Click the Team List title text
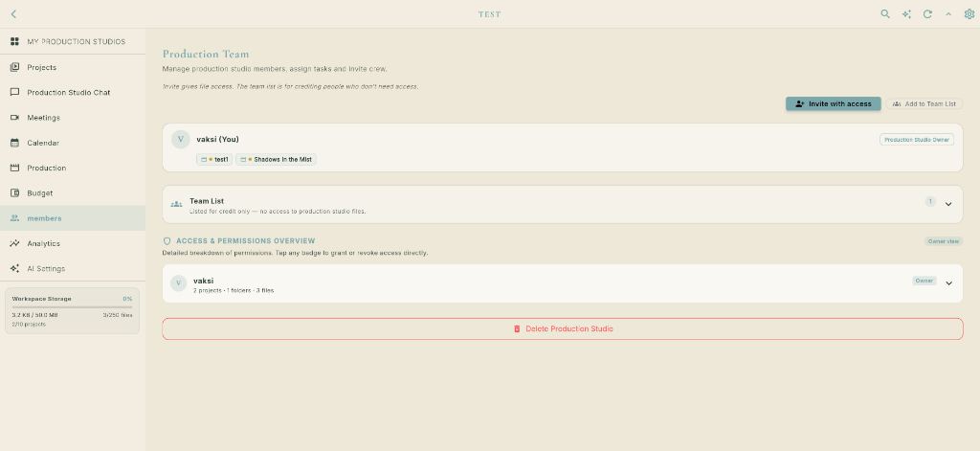This screenshot has width=980, height=451. (207, 201)
